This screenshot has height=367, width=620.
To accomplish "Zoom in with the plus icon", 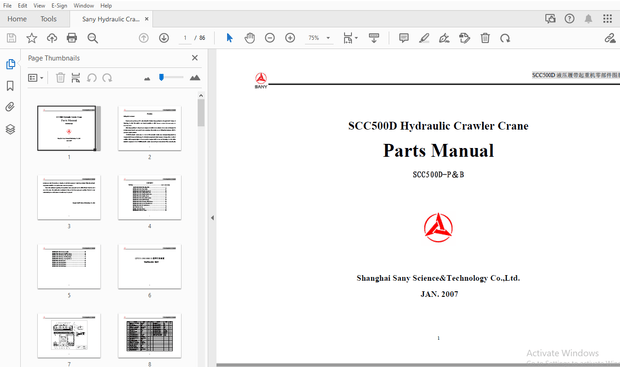I will 290,38.
